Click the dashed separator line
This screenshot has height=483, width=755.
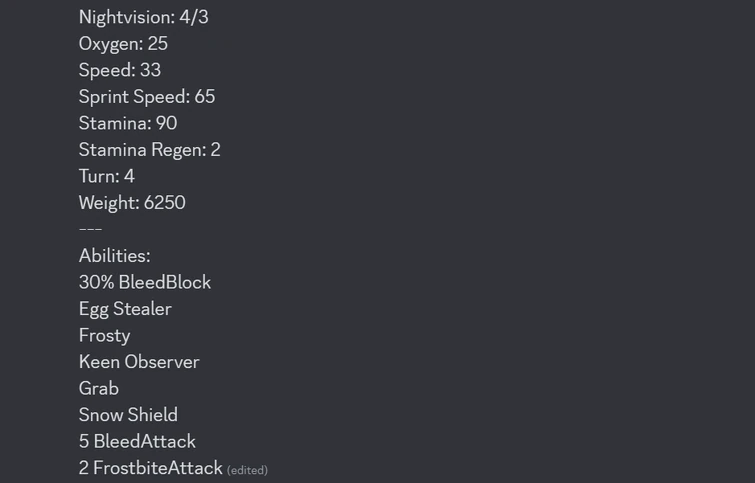[x=90, y=229]
